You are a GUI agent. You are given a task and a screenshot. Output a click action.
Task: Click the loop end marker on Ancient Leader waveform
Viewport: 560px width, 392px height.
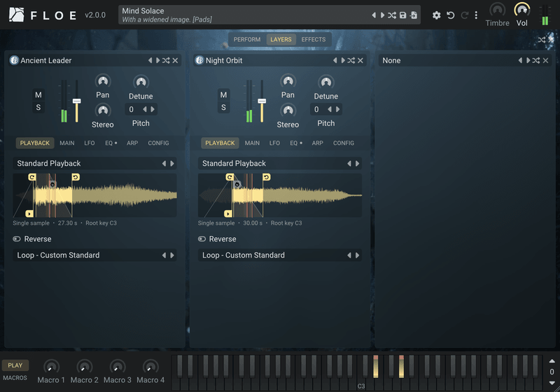pos(76,177)
